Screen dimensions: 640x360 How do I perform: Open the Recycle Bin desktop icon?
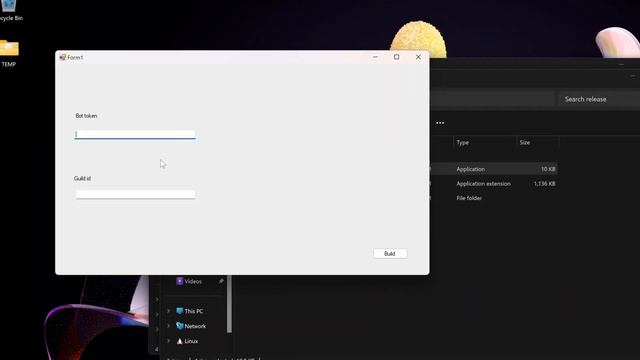coord(9,11)
